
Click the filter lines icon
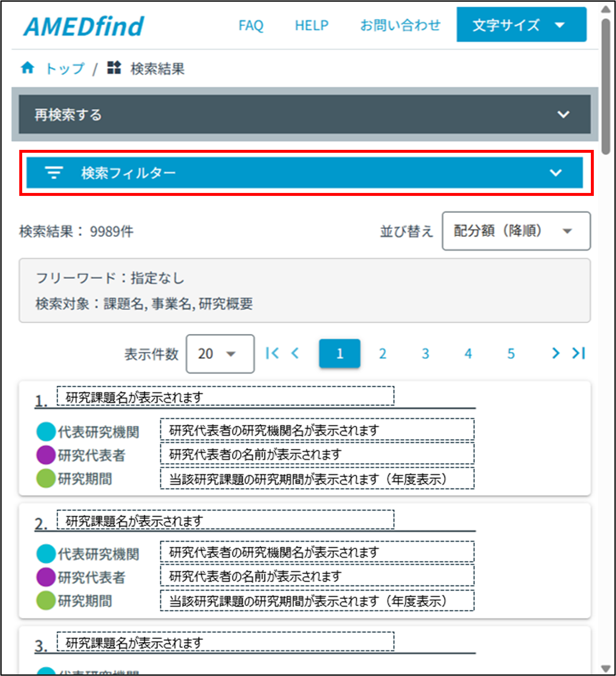click(54, 172)
